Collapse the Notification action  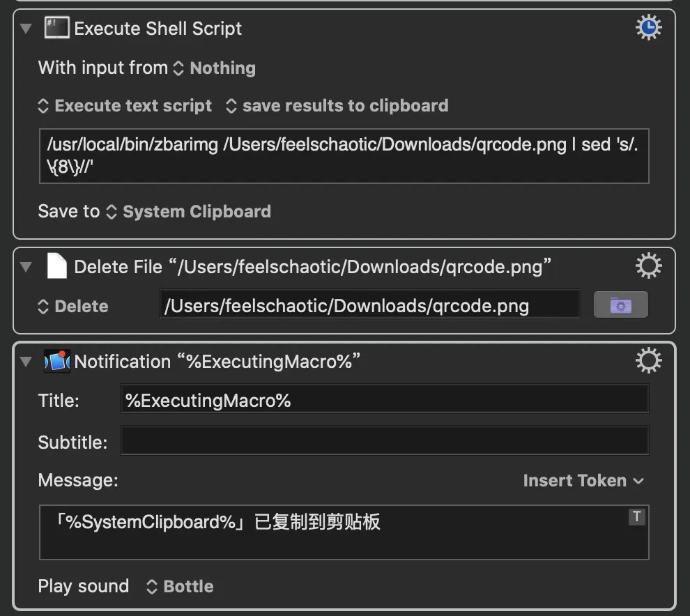[26, 362]
